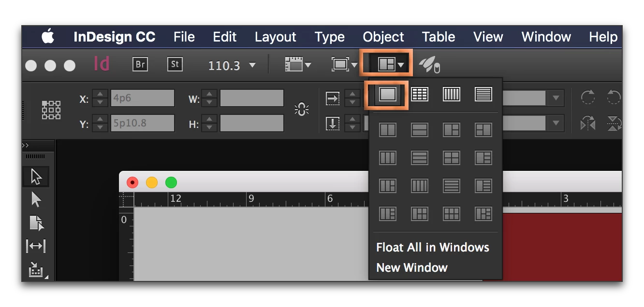Select the Selection tool black arrow
The width and height of the screenshot is (644, 307).
(36, 177)
